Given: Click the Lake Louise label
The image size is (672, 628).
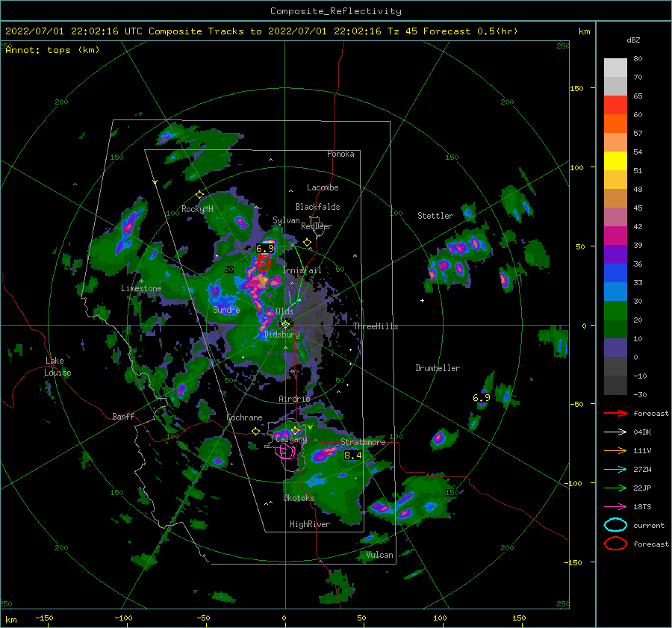Looking at the screenshot, I should (57, 367).
